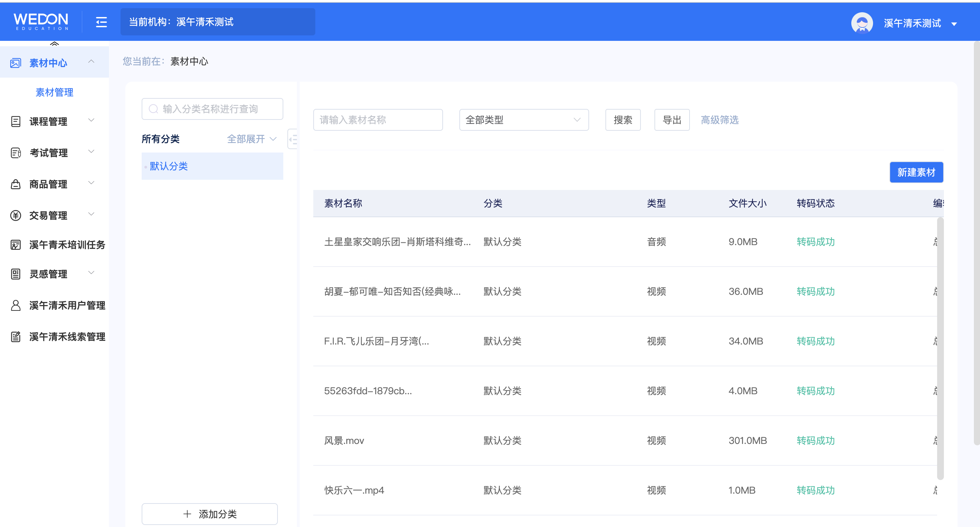This screenshot has width=980, height=527.
Task: Click the 新建素材 button
Action: click(x=916, y=172)
